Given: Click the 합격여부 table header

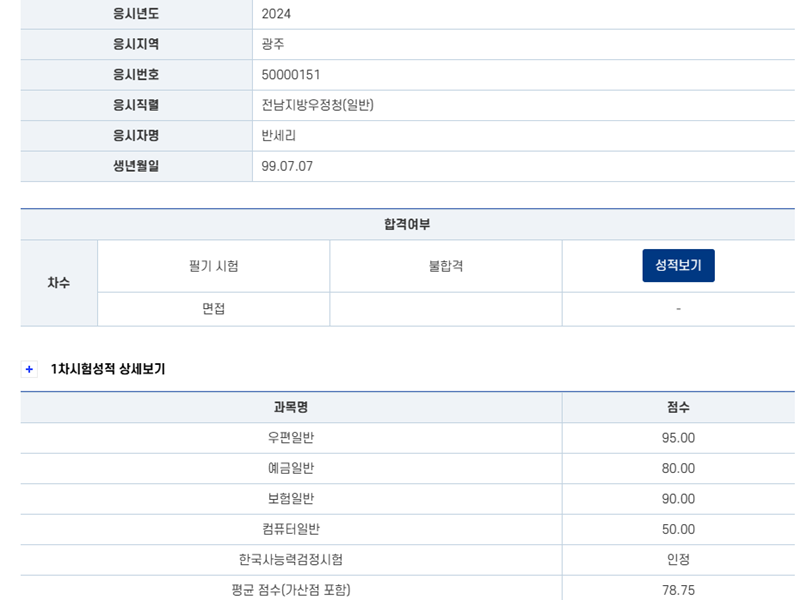Looking at the screenshot, I should click(407, 225).
